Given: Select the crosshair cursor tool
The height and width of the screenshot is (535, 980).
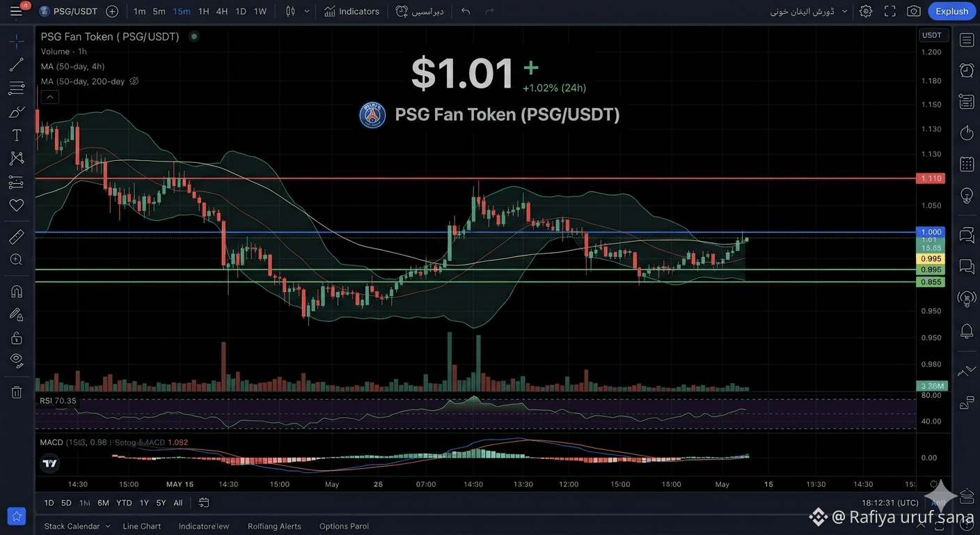Looking at the screenshot, I should click(17, 40).
